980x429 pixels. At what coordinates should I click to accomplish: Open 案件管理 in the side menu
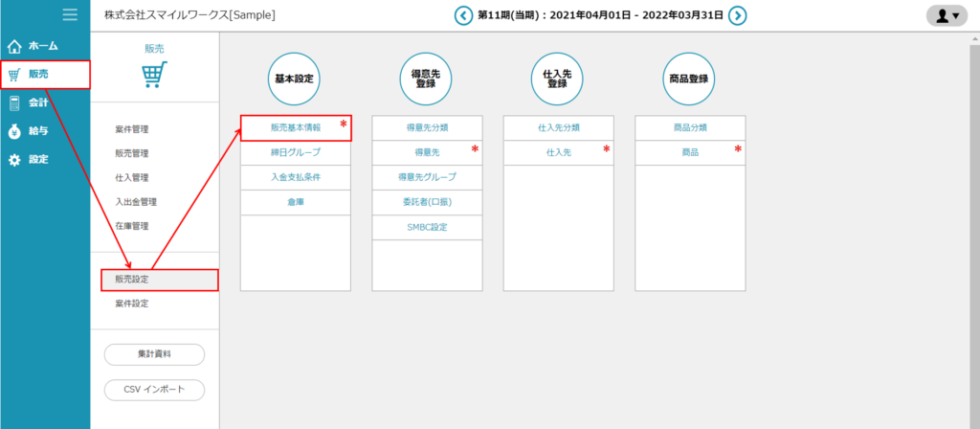[x=132, y=129]
